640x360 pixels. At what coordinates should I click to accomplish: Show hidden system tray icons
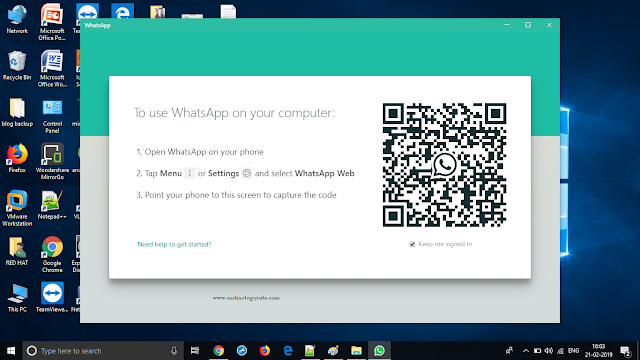click(526, 351)
